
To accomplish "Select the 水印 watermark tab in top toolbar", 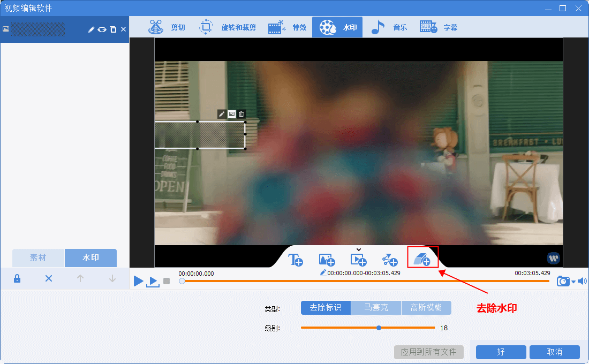I will click(x=337, y=27).
